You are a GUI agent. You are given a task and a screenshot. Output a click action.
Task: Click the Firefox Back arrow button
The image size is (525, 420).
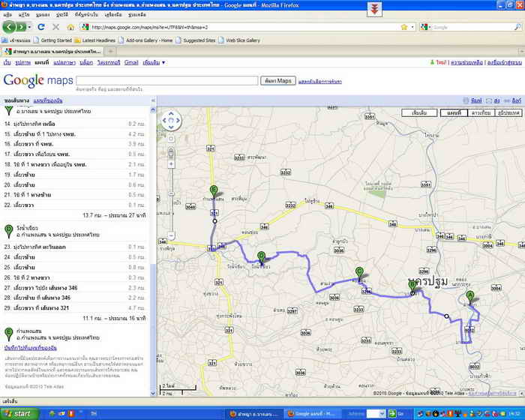click(9, 27)
